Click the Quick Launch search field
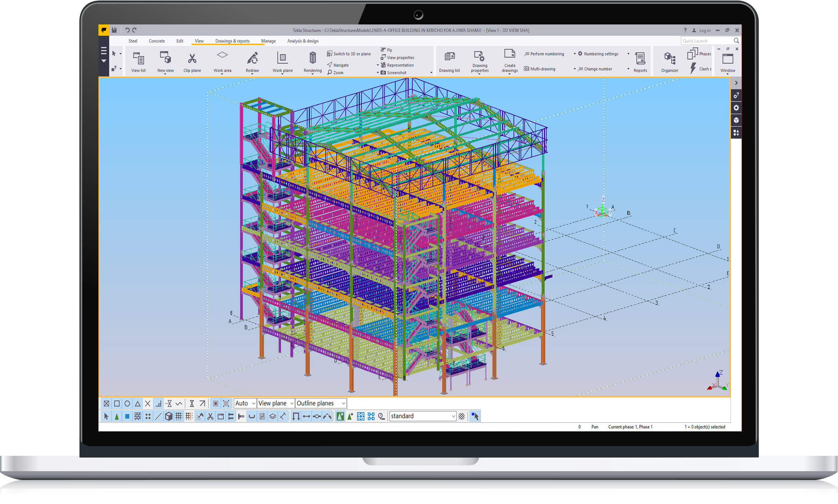838x504 pixels. (706, 41)
